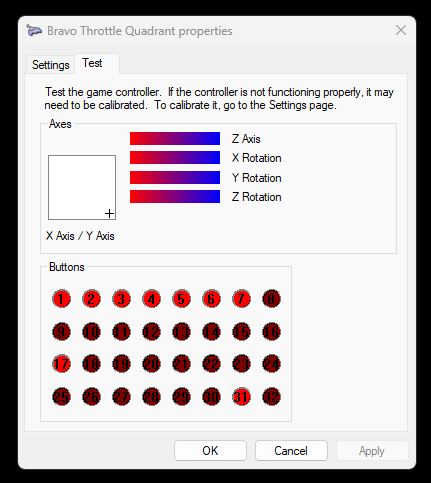Click button indicator 14
Viewport: 431px width, 483px height.
(x=211, y=332)
